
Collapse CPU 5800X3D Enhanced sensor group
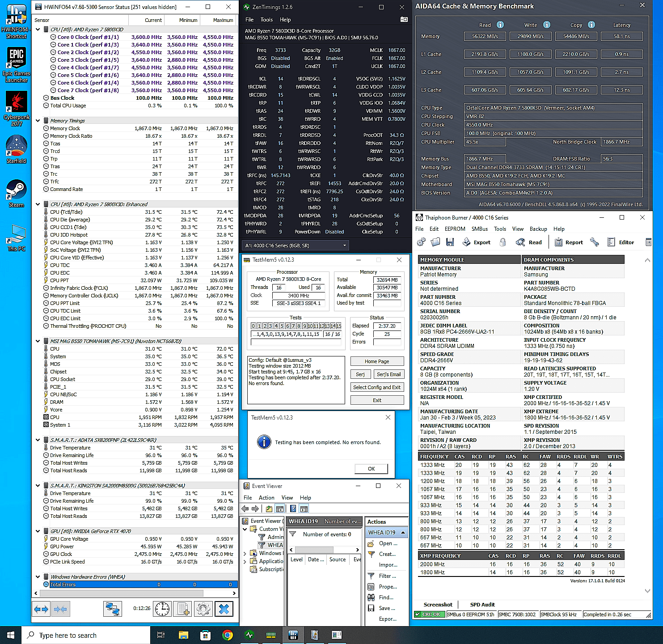[x=38, y=204]
